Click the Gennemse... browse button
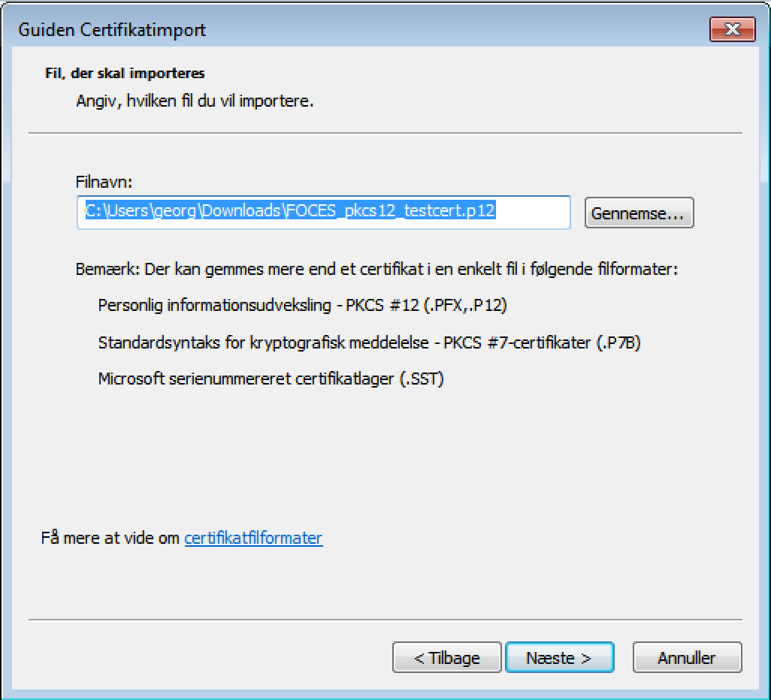 coord(638,213)
